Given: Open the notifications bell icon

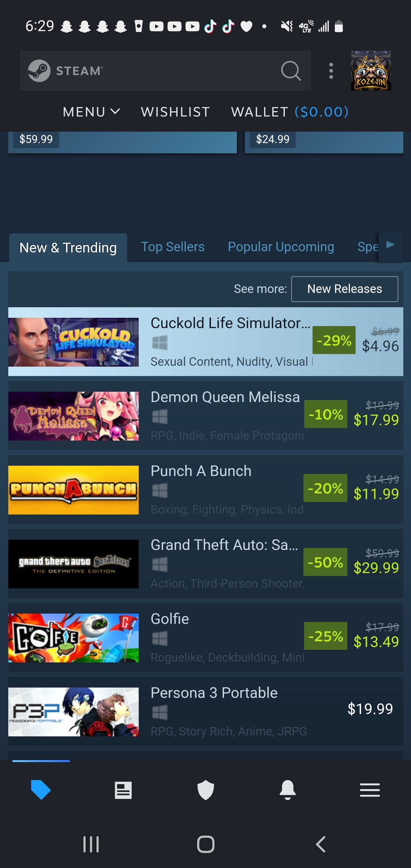Looking at the screenshot, I should coord(288,790).
